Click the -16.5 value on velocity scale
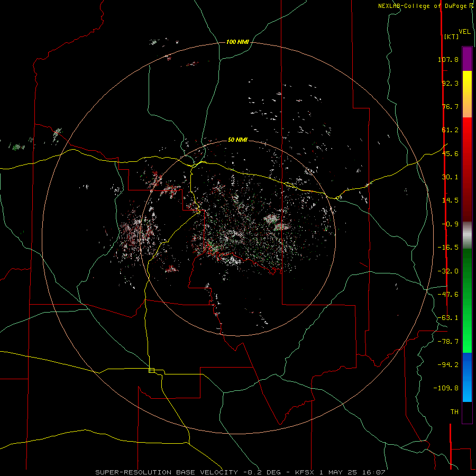This screenshot has height=476, width=476. pos(448,248)
